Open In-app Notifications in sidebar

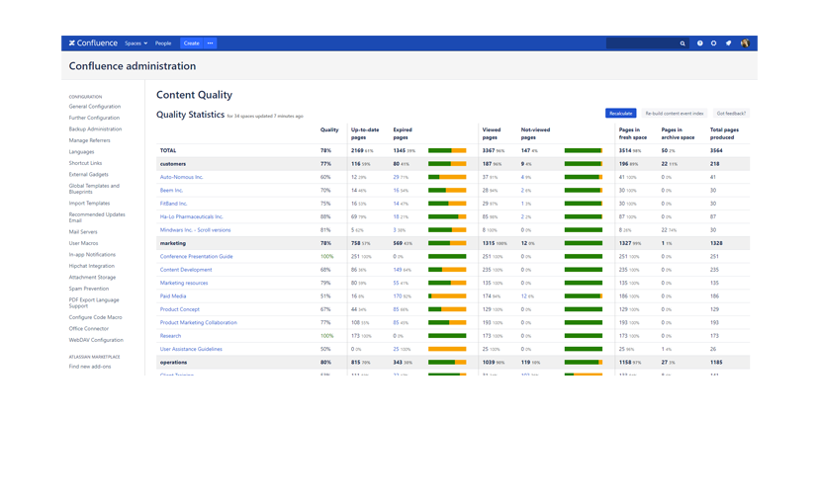pos(92,255)
